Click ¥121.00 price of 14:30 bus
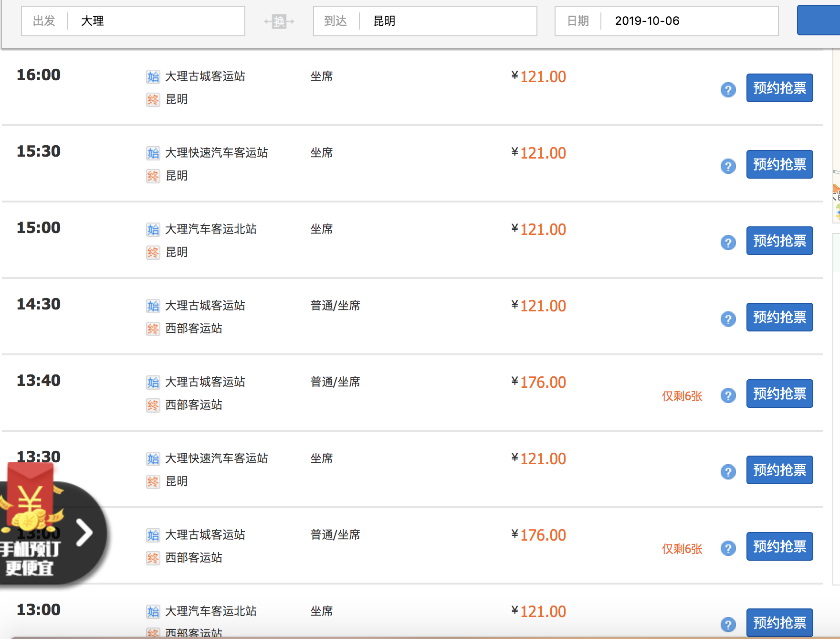Viewport: 840px width, 639px height. 539,306
